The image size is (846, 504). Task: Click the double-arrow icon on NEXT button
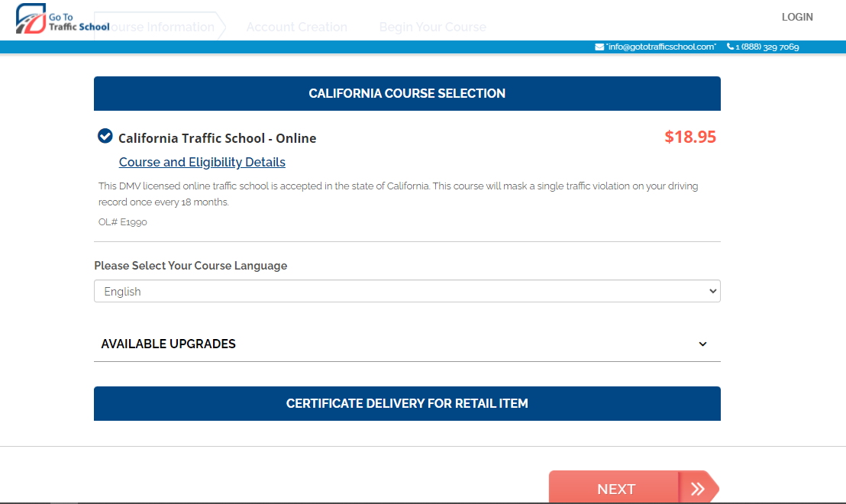pos(698,489)
